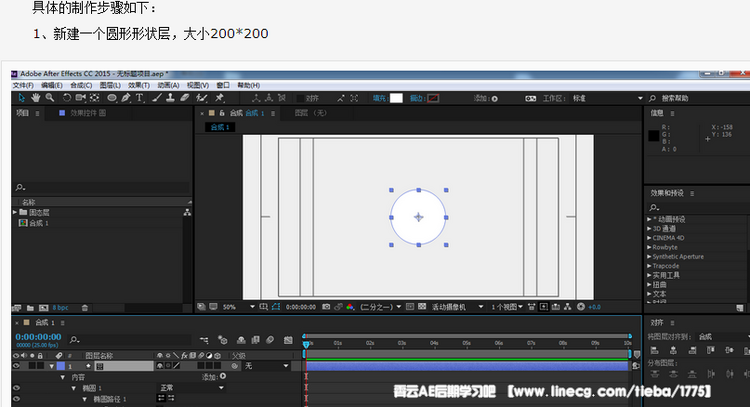Click the timeline current time 0:00:00:00
This screenshot has height=407, width=750.
(38, 337)
